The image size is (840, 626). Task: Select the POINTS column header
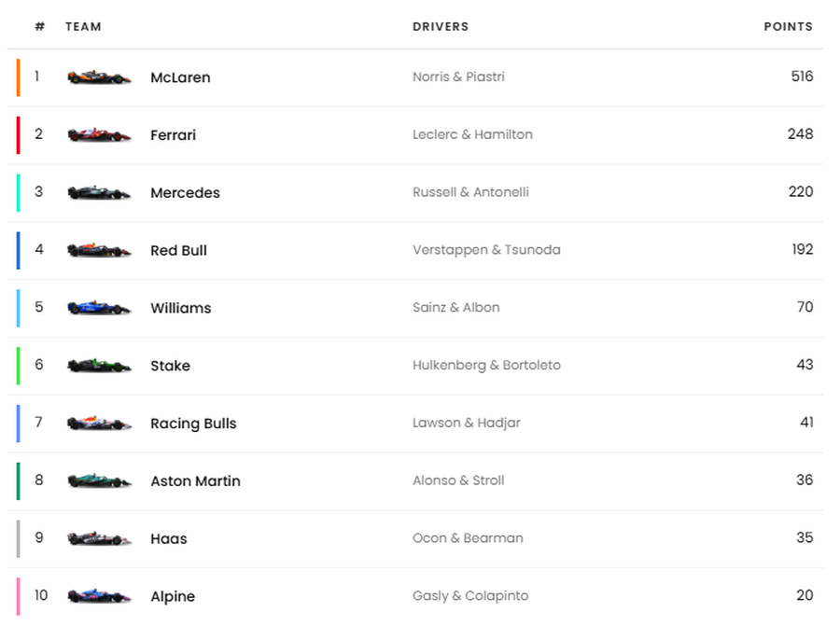[788, 27]
